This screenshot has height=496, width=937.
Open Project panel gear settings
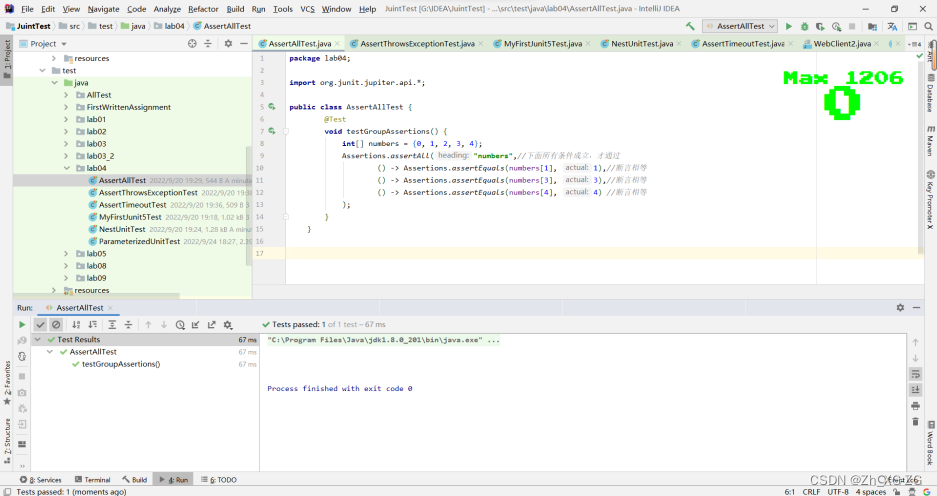click(228, 44)
